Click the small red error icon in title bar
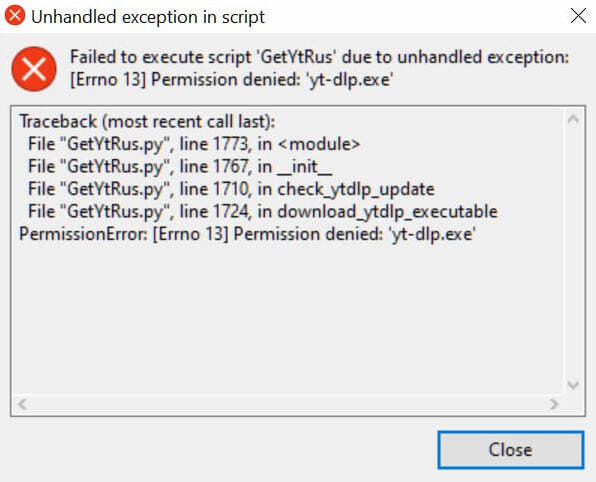The width and height of the screenshot is (596, 482). pos(15,16)
